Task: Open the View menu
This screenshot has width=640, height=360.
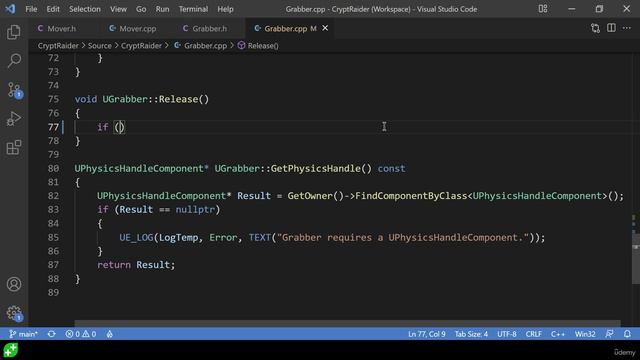Action: (x=118, y=9)
